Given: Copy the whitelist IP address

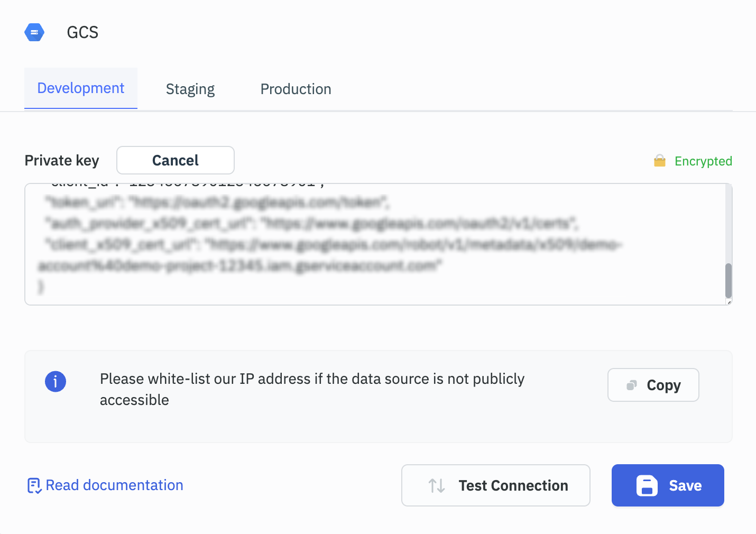Looking at the screenshot, I should click(653, 385).
